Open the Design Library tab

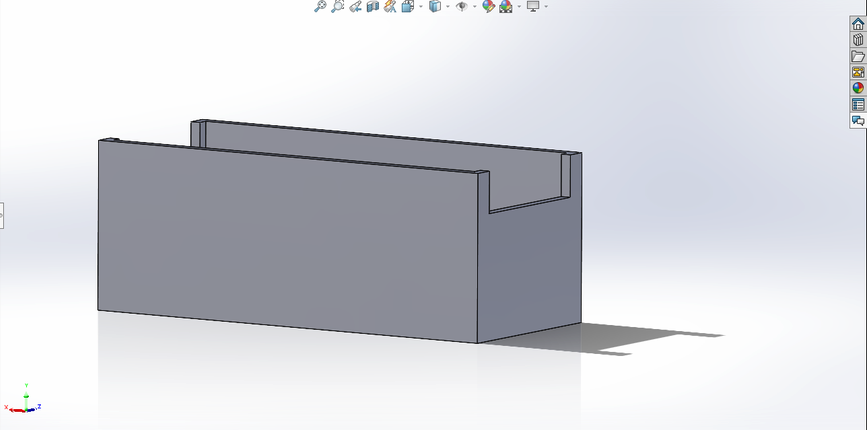point(858,40)
